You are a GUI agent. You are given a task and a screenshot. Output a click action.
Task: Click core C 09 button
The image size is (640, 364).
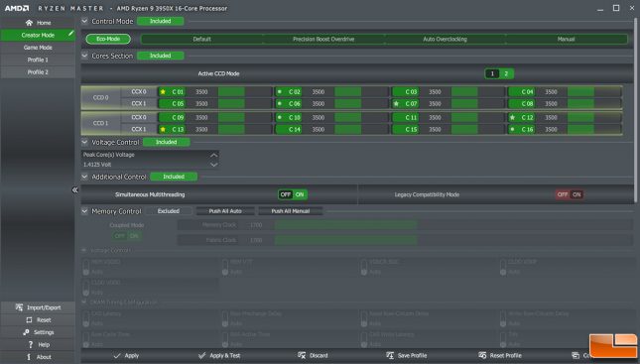point(172,117)
